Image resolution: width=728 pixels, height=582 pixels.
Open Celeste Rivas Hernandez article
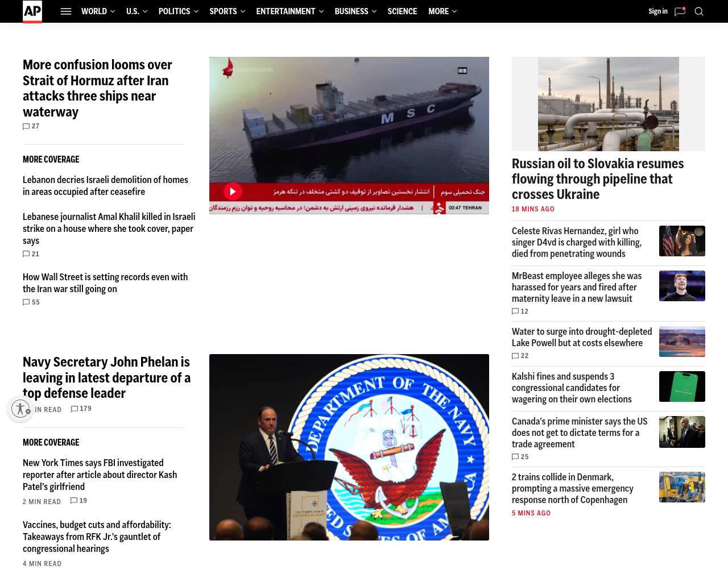(x=577, y=242)
